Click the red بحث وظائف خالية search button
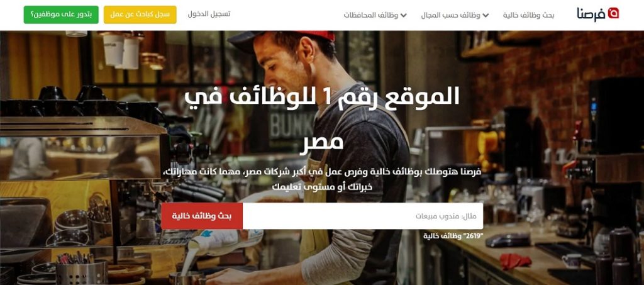Viewport: 644px width, 285px height. coord(202,216)
